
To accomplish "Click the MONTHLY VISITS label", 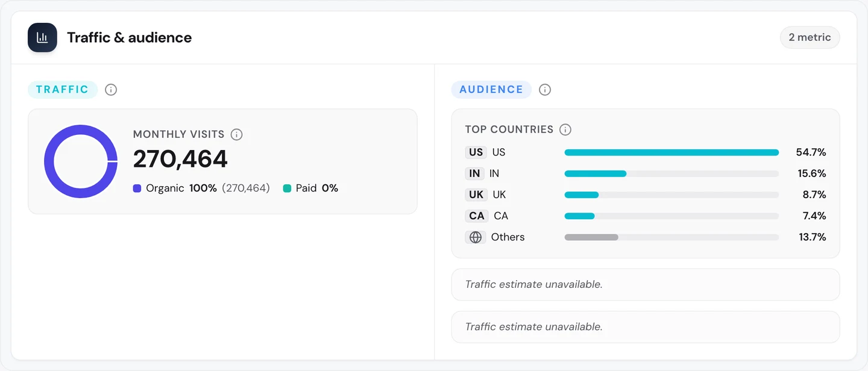I will [x=179, y=134].
